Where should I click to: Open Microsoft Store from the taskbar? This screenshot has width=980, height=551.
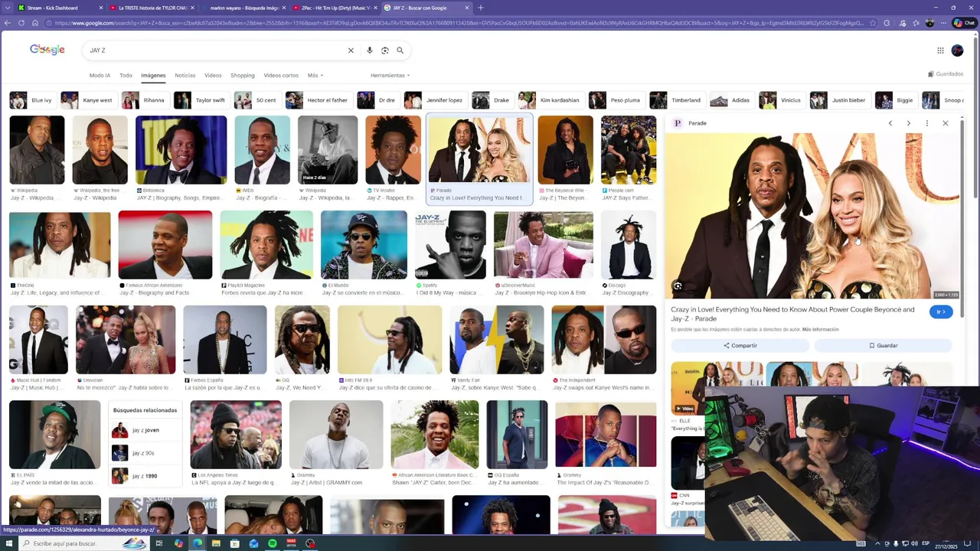(235, 543)
